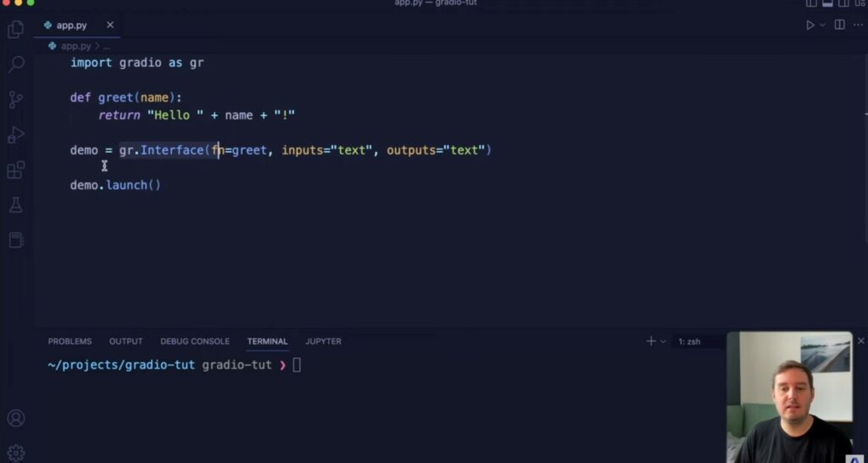Open the Explorer view in activity bar

tap(15, 29)
